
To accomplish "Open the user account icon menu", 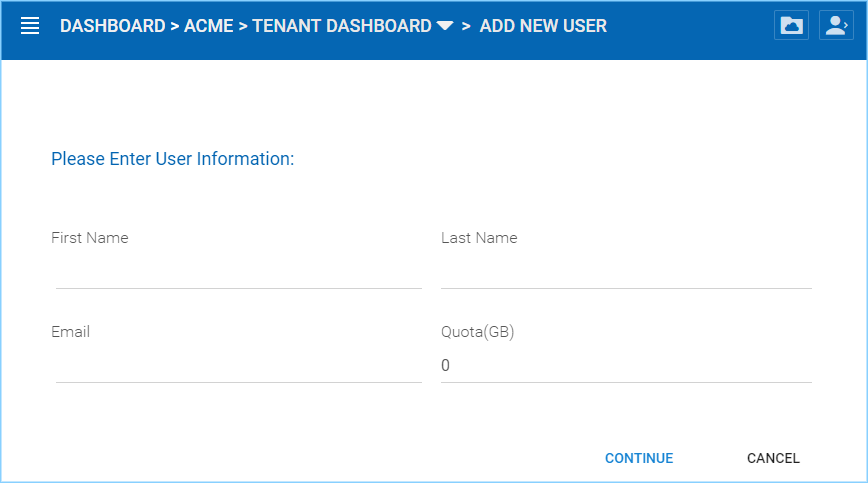I will click(836, 25).
